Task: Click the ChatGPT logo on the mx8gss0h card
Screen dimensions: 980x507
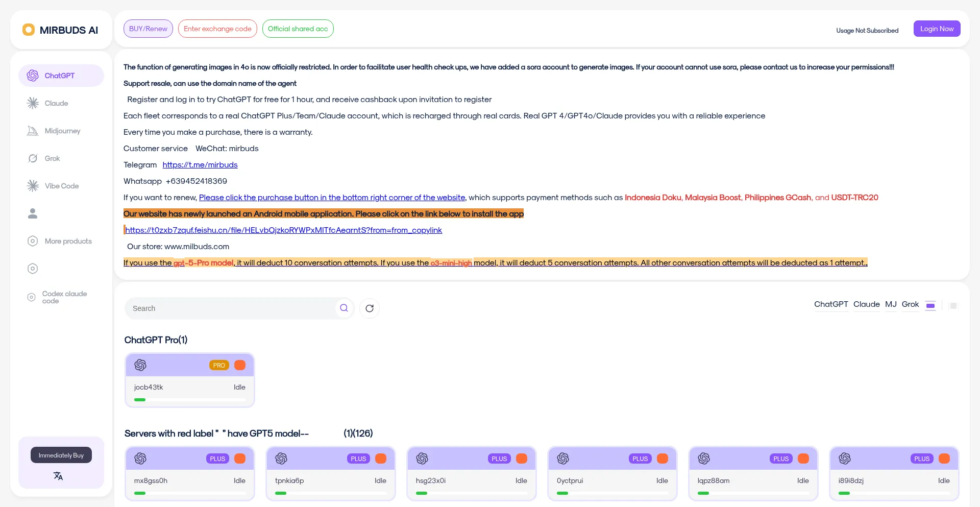Action: [140, 458]
